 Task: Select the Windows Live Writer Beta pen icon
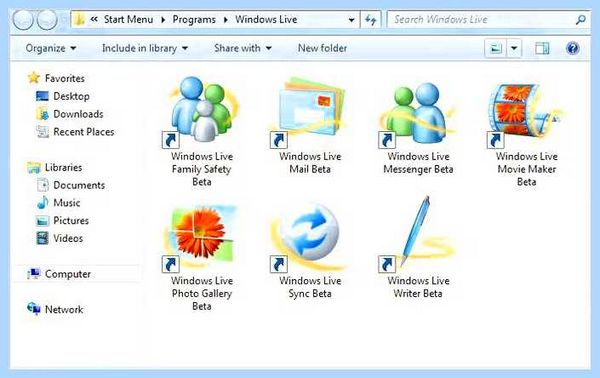(x=417, y=234)
